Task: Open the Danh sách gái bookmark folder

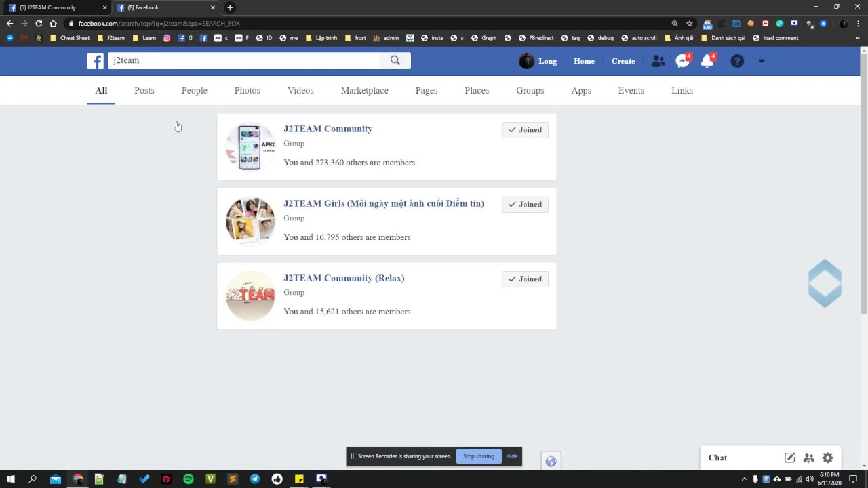Action: (x=723, y=38)
